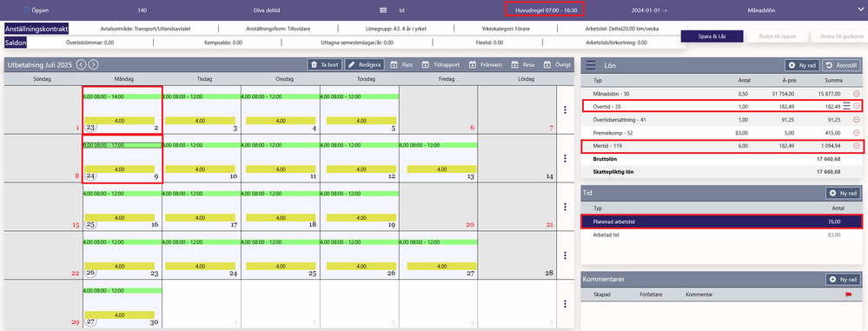
Task: Click the Summa column header
Action: pyautogui.click(x=832, y=80)
